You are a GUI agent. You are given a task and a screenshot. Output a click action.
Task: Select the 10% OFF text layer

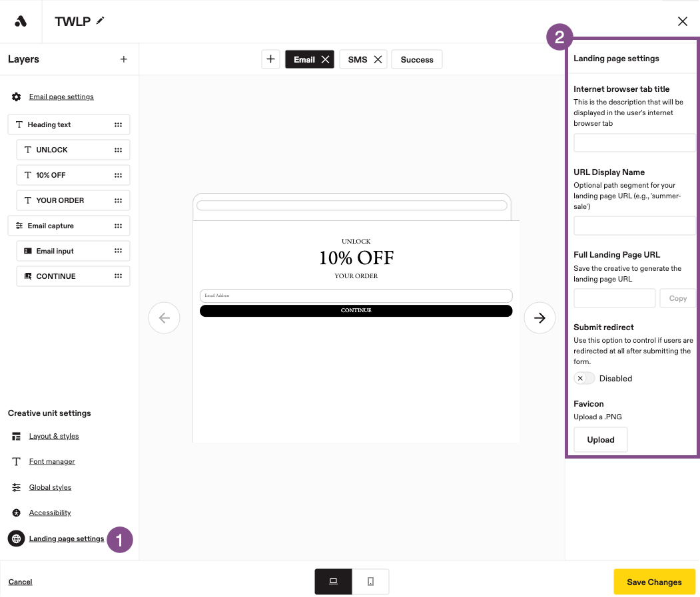click(73, 175)
